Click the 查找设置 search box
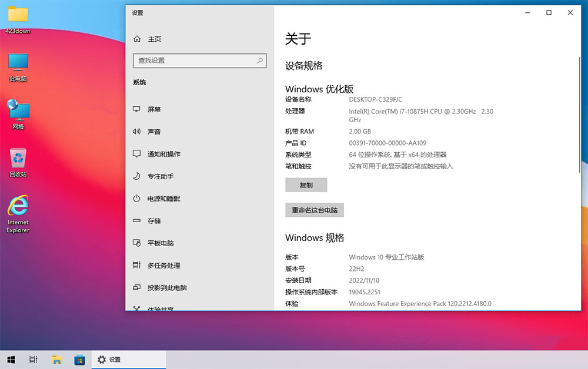The width and height of the screenshot is (588, 369). 200,61
